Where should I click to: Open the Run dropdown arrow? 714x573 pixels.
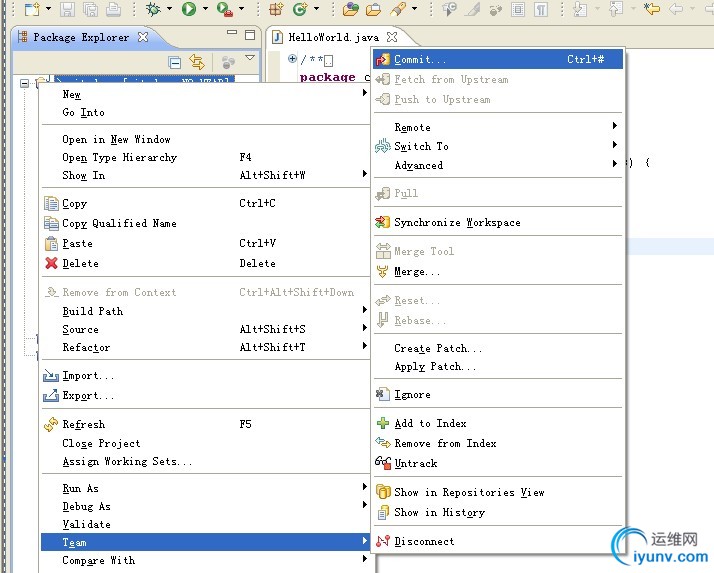pos(205,9)
